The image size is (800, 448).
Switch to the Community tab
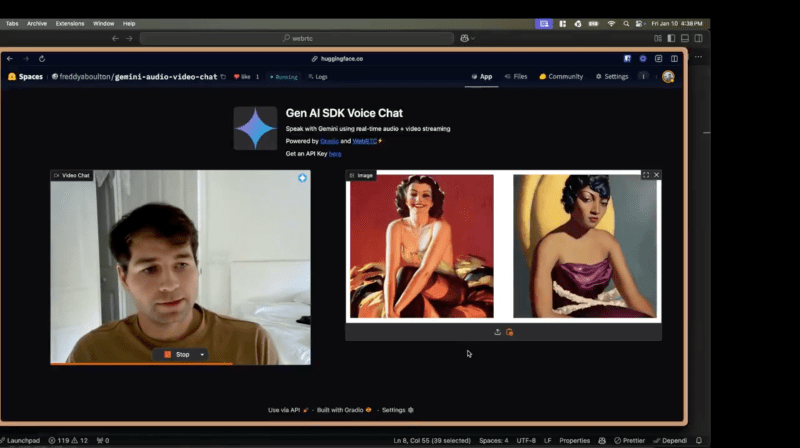(x=561, y=77)
